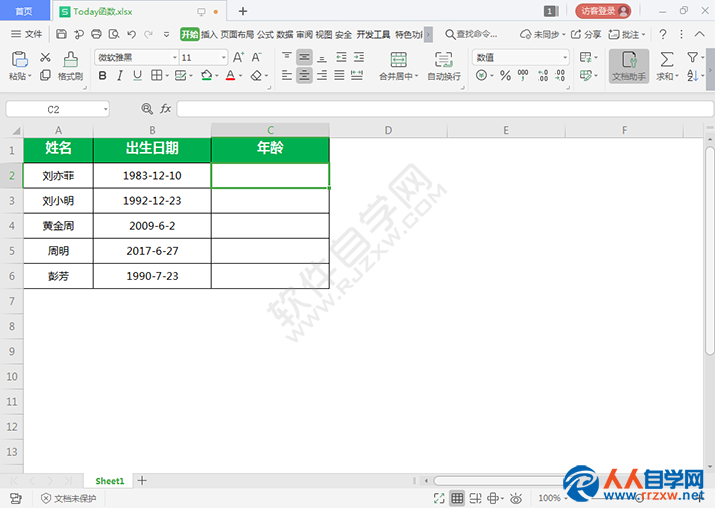Click the vertical scrollbar
The height and width of the screenshot is (508, 715).
click(710, 251)
